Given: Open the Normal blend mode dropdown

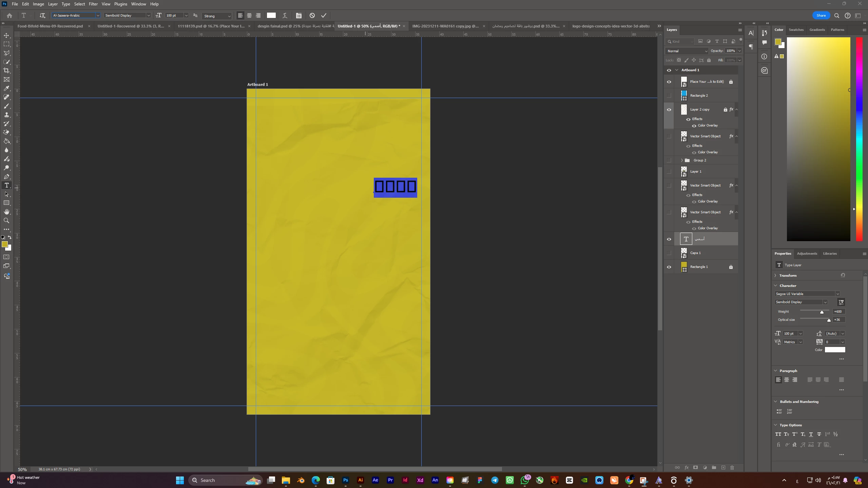Looking at the screenshot, I should (x=687, y=51).
